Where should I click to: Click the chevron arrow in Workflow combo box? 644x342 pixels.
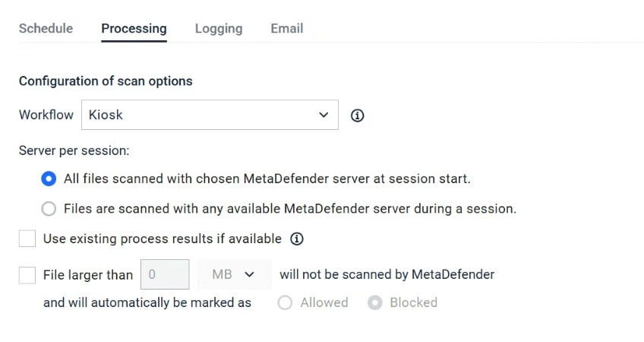pos(324,115)
